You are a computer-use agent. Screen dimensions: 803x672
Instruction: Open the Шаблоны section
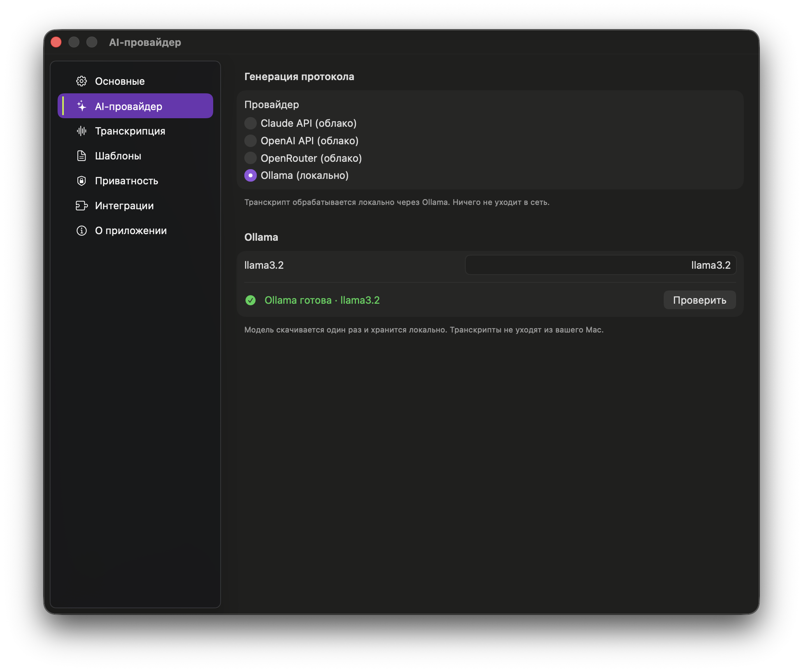(135, 156)
